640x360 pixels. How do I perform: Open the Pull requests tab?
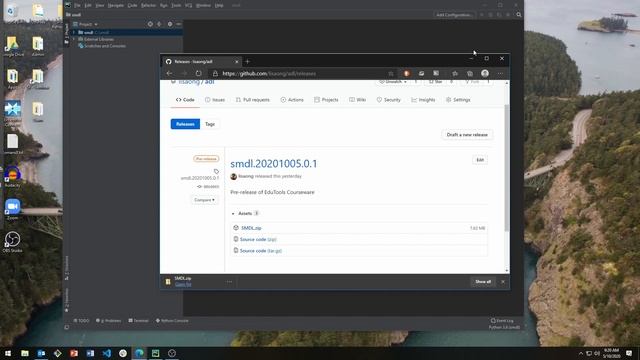[x=253, y=100]
